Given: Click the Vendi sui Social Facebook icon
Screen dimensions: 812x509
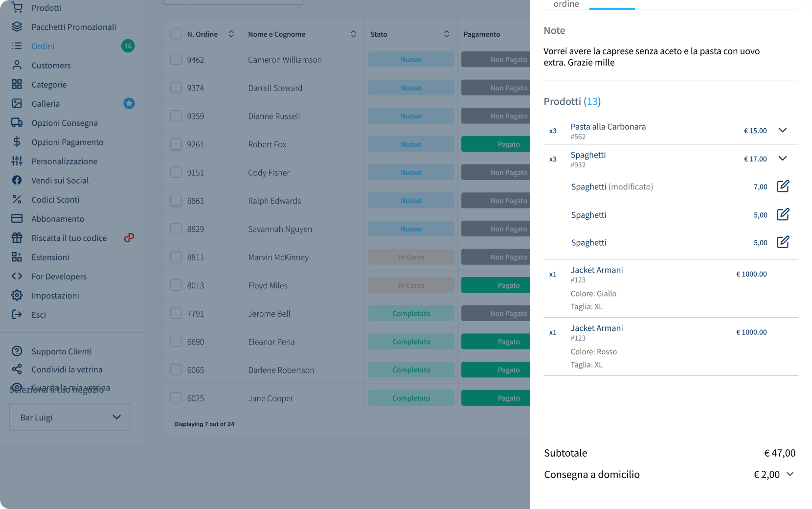Looking at the screenshot, I should [17, 181].
